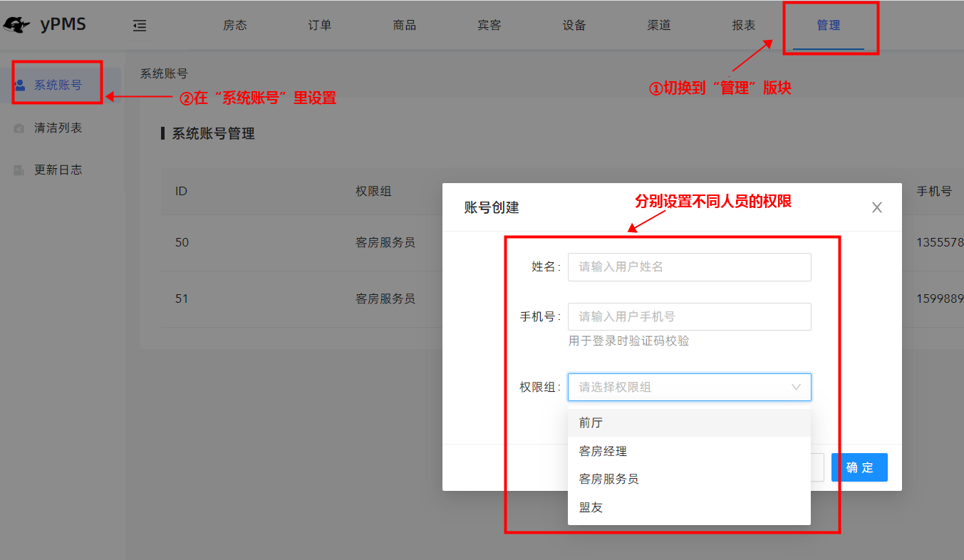Click the 权限组 column header

pos(373,192)
